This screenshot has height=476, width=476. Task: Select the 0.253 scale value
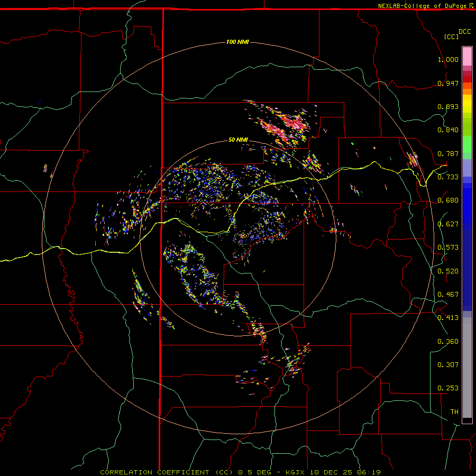[448, 388]
